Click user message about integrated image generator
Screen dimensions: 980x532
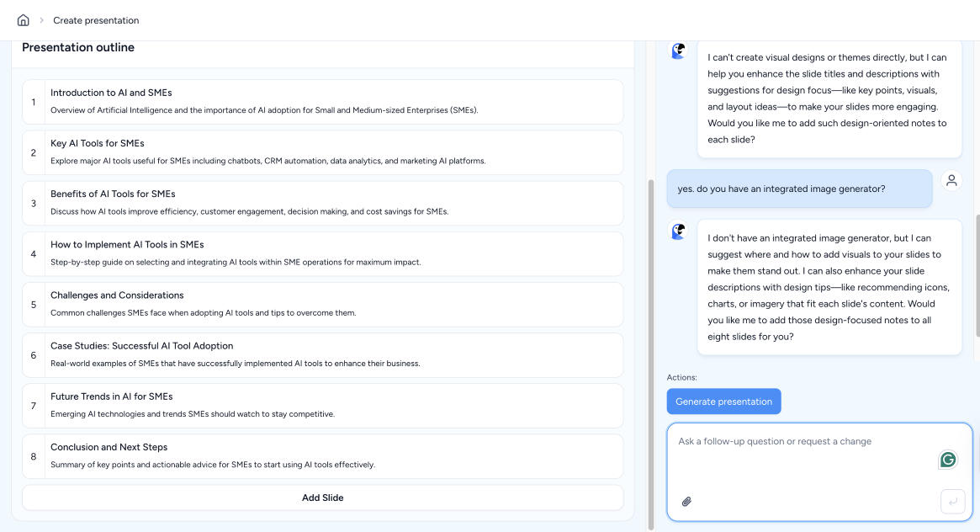[x=799, y=189]
